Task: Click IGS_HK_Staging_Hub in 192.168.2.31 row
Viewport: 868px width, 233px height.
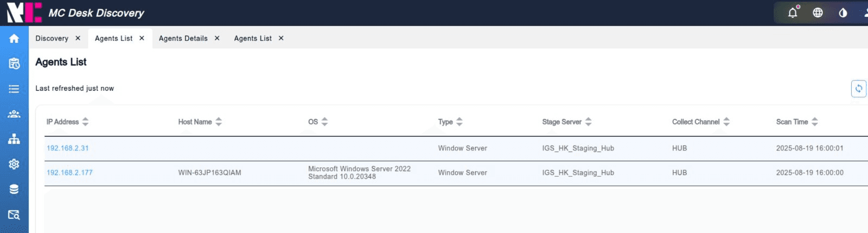Action: pyautogui.click(x=578, y=148)
